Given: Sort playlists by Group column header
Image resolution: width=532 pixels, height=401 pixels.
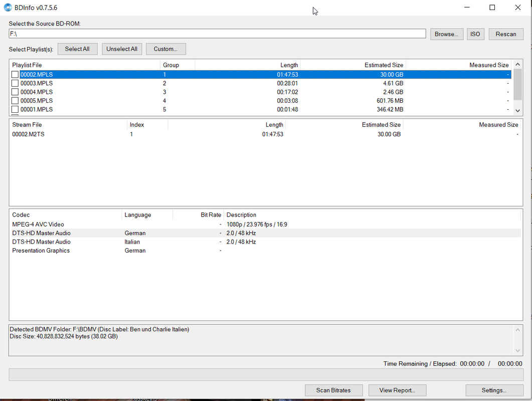Looking at the screenshot, I should pyautogui.click(x=178, y=65).
